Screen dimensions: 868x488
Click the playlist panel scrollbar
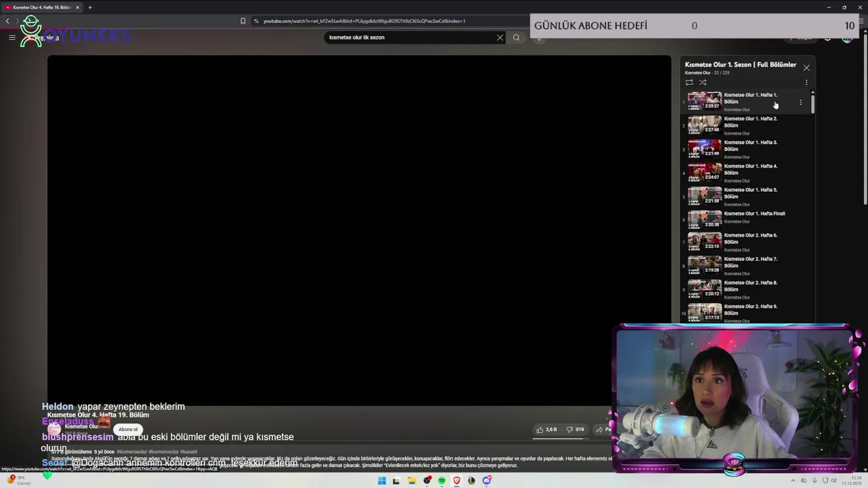[x=812, y=104]
